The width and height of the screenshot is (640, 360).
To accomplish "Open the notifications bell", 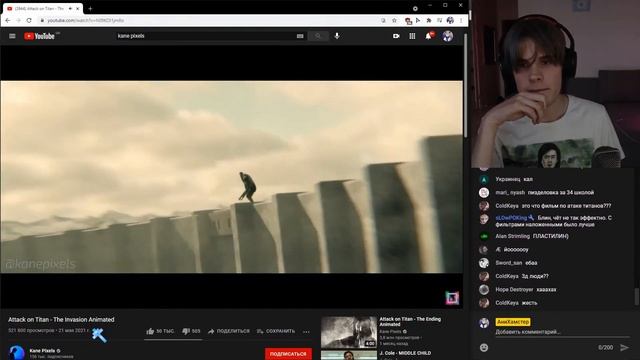I will 429,36.
